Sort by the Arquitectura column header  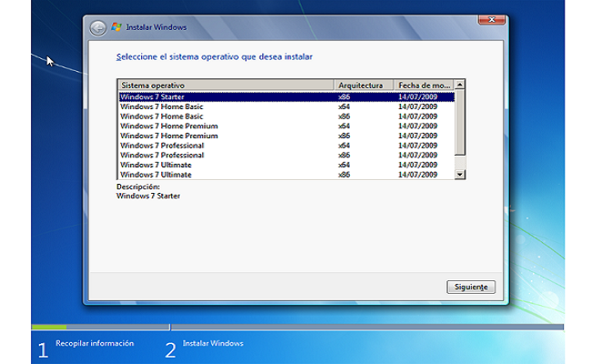(x=364, y=85)
